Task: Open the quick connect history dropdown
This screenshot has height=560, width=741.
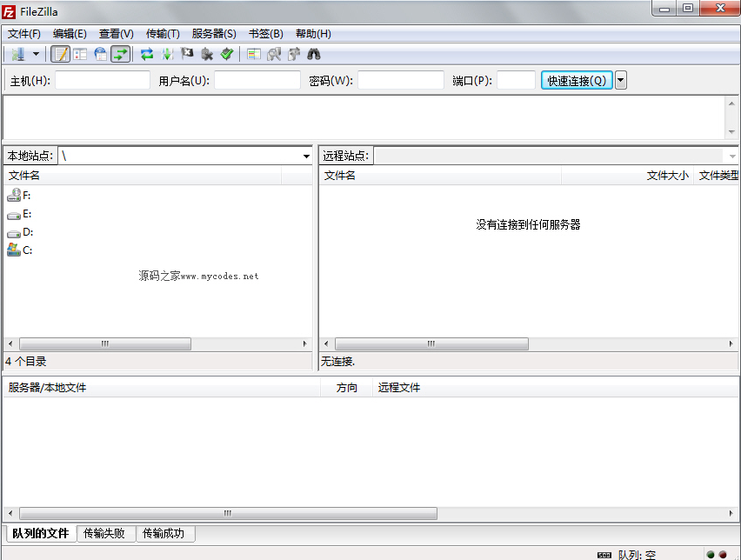Action: tap(621, 80)
